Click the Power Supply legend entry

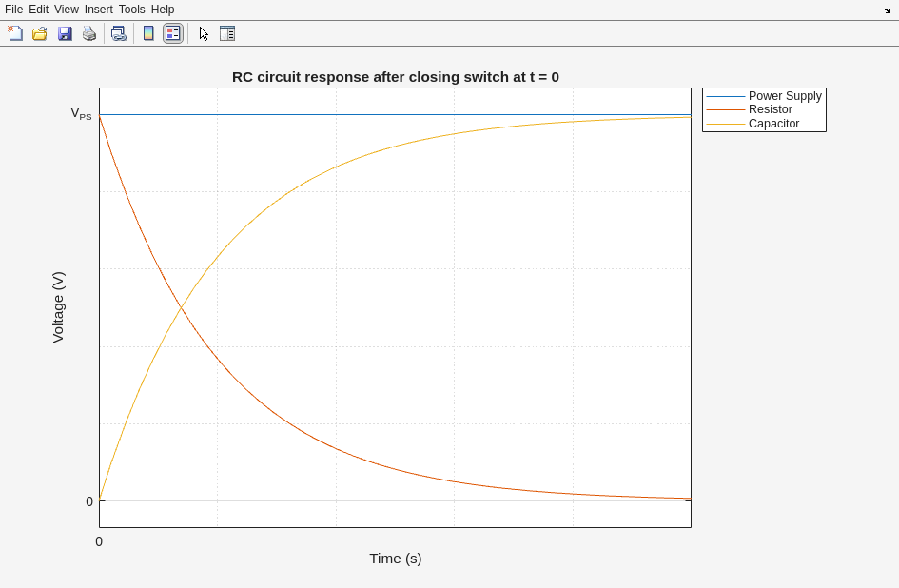coord(784,96)
